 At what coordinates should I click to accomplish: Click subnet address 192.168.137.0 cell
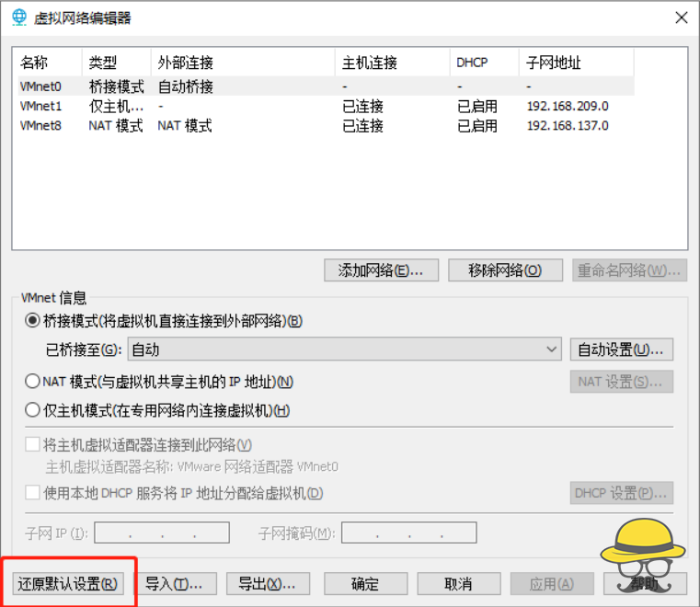(x=568, y=125)
